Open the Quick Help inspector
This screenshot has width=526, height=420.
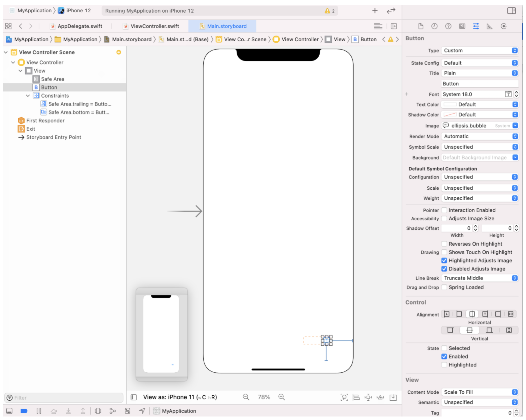click(448, 26)
